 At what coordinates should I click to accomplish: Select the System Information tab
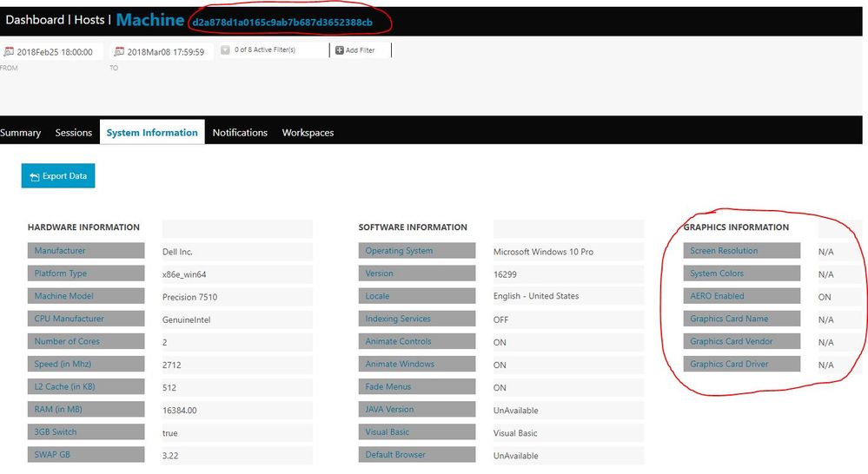pos(152,133)
